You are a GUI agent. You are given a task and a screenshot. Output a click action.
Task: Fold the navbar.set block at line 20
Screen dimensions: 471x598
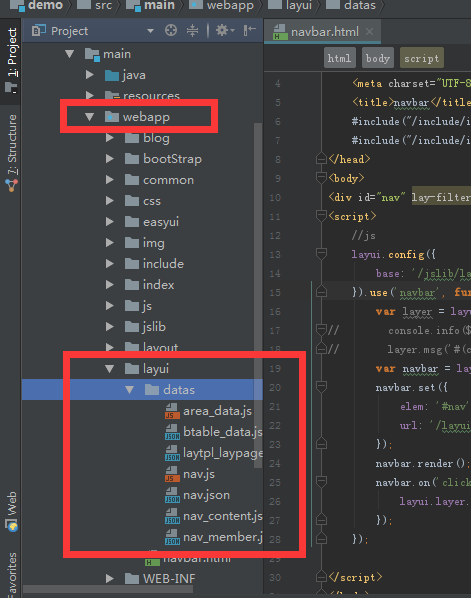pos(321,386)
